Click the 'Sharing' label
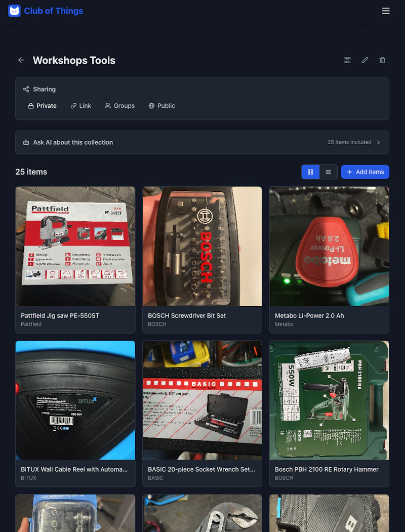This screenshot has height=532, width=405. point(45,89)
